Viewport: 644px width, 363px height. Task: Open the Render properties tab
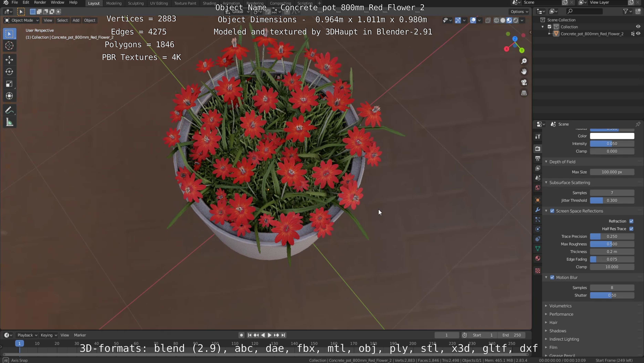[x=538, y=149]
